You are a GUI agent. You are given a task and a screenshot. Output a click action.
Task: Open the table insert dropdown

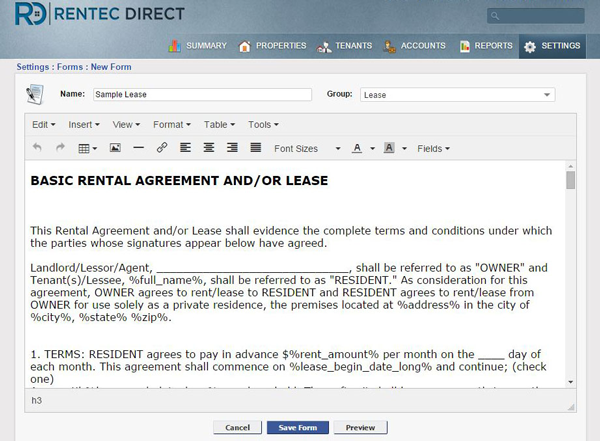point(88,148)
